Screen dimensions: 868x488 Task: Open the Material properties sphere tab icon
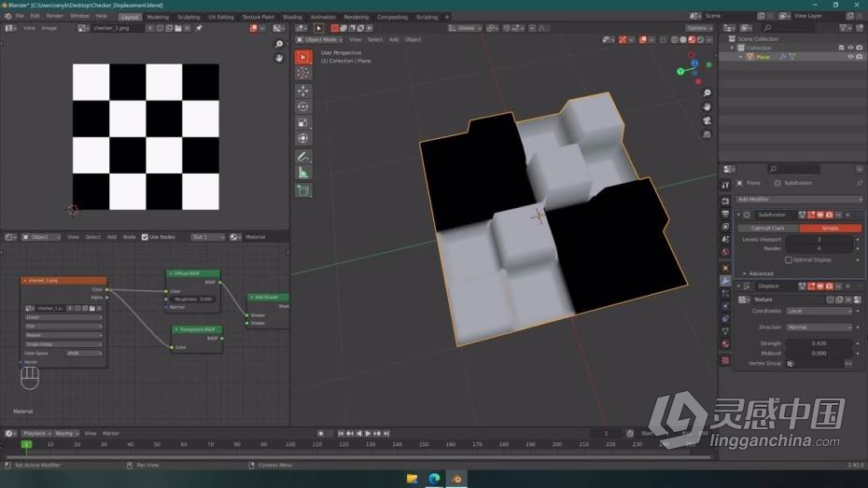click(726, 344)
